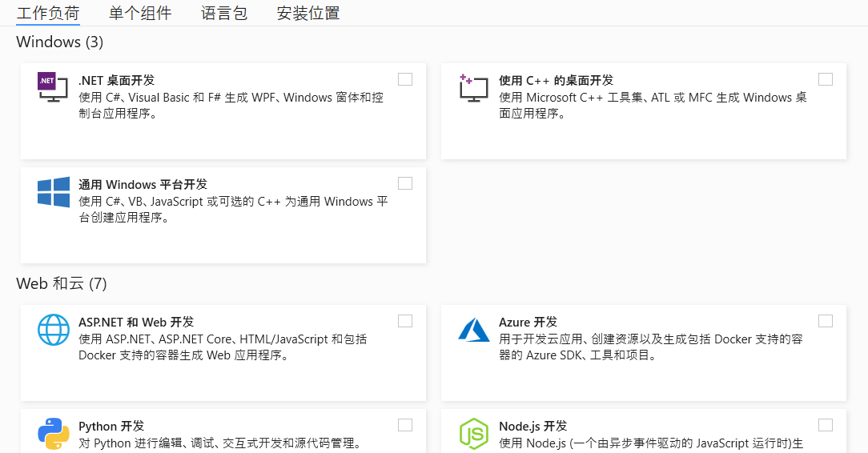Click the .NET desktop development monitor icon
The width and height of the screenshot is (868, 453).
(53, 88)
